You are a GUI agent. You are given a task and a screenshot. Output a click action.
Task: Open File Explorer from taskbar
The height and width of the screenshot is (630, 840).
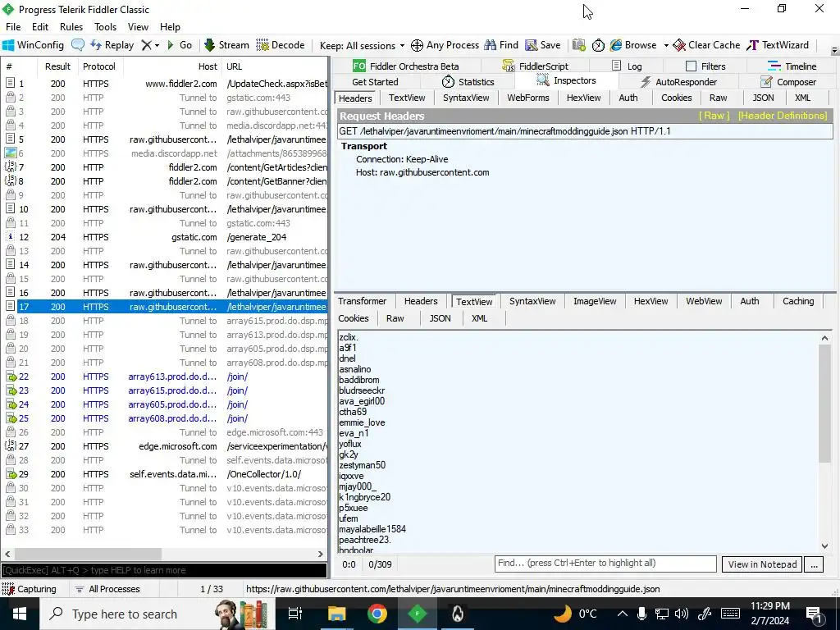point(336,614)
